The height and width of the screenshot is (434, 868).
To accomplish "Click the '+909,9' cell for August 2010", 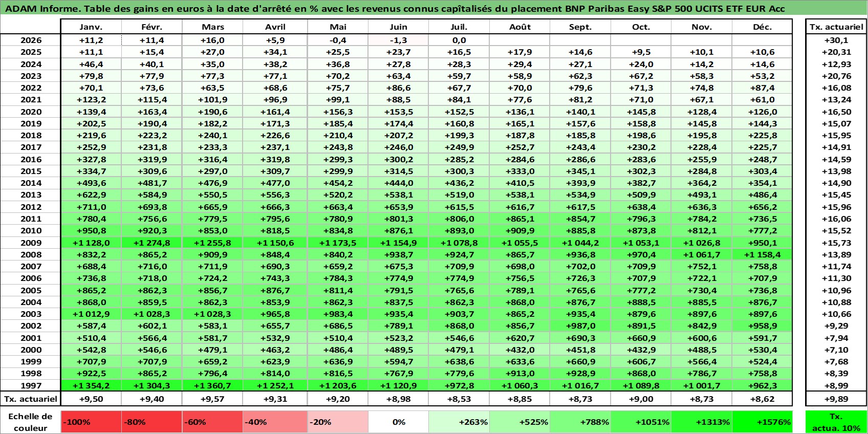I will [519, 230].
